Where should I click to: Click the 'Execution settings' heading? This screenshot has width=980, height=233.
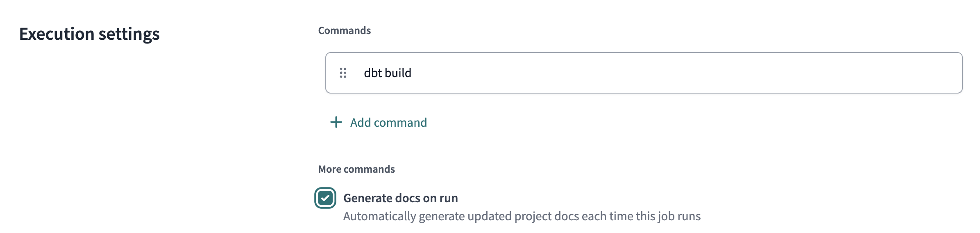(x=89, y=34)
